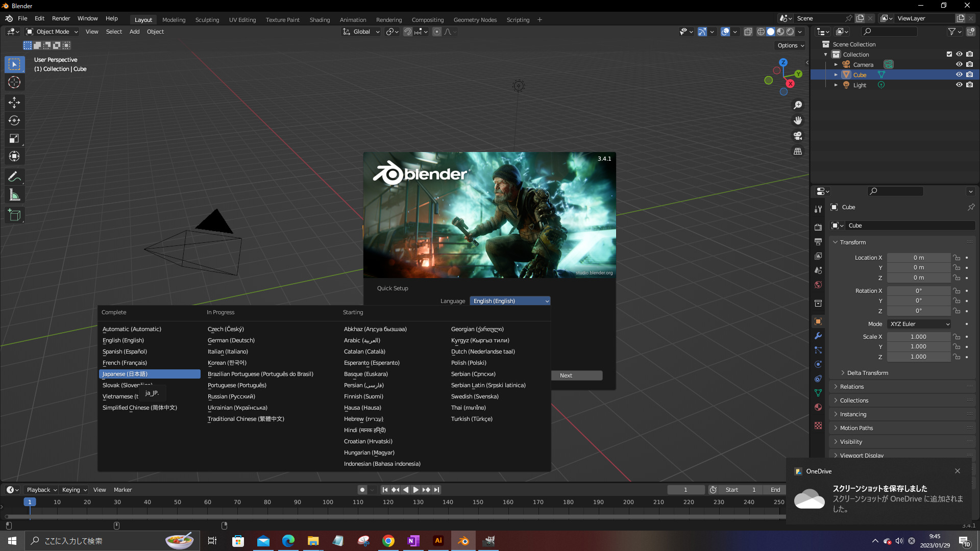Activate the Select Box tool
980x551 pixels.
[14, 64]
